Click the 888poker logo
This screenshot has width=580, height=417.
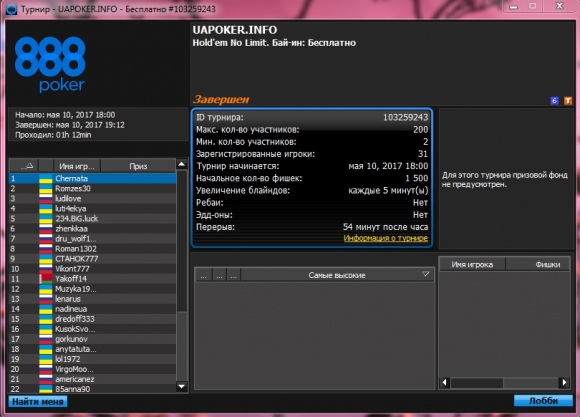pos(50,64)
